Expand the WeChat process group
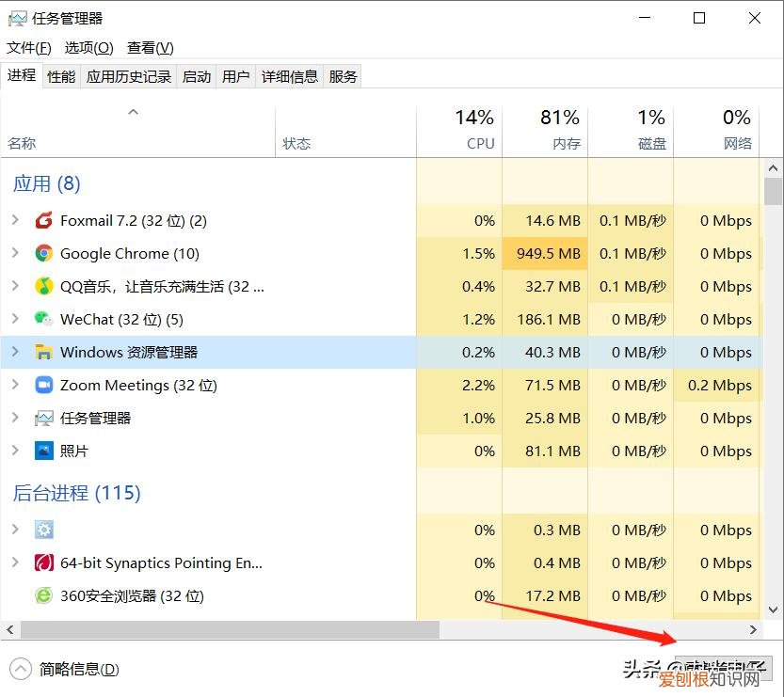784x697 pixels. 15,320
